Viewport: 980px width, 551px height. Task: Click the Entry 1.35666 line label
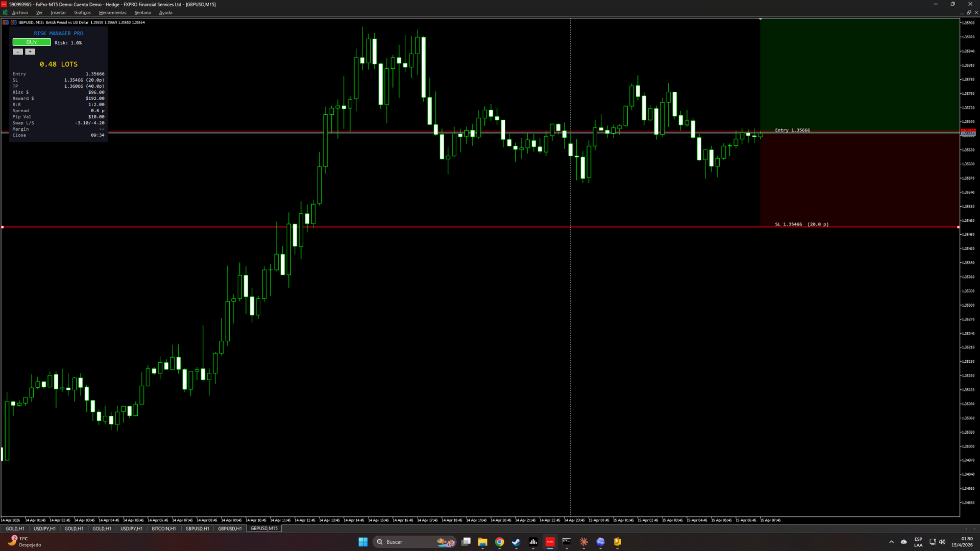click(792, 130)
